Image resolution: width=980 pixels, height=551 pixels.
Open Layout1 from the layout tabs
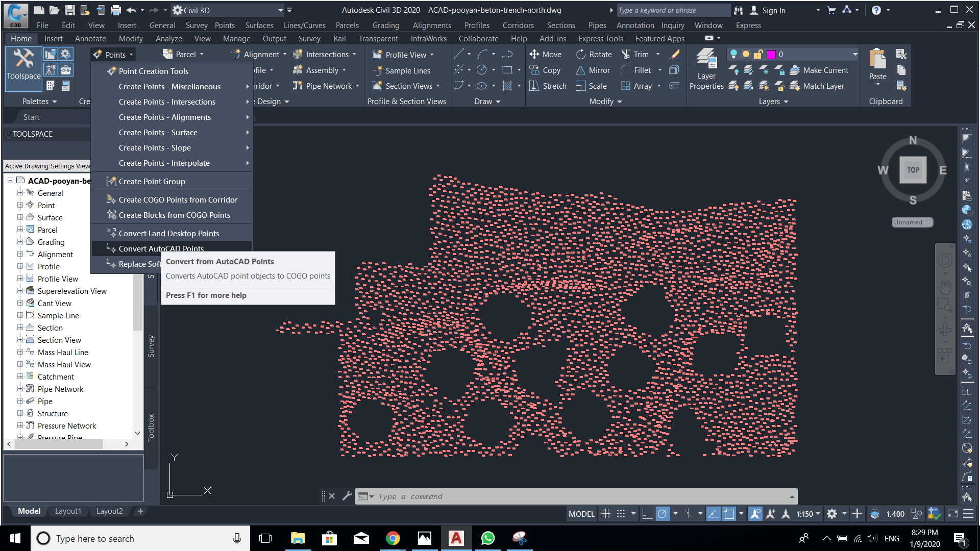(68, 511)
